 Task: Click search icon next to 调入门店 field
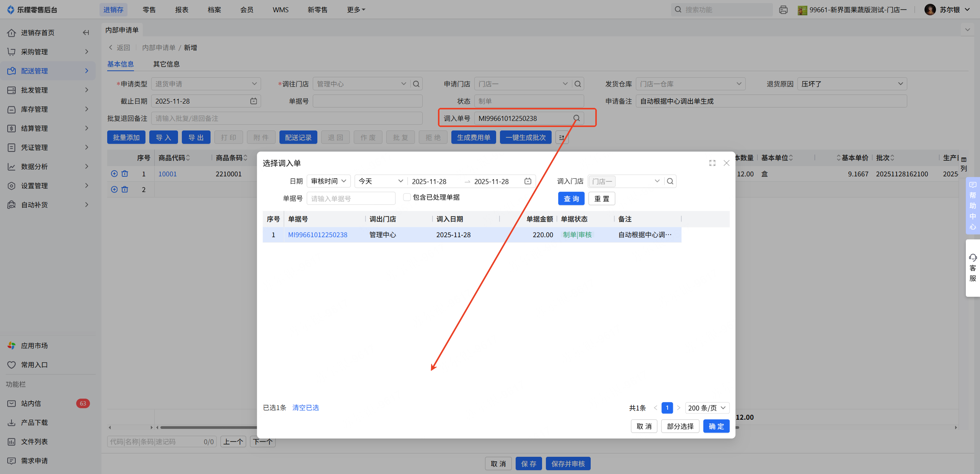[x=670, y=181]
